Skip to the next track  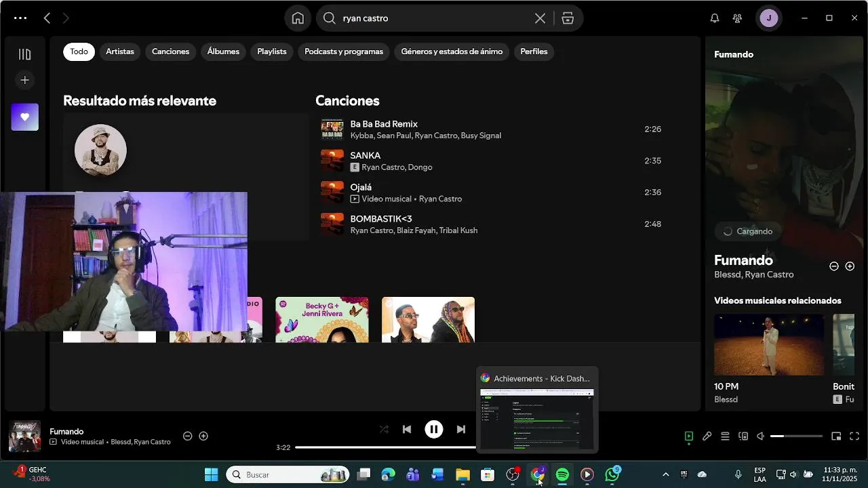[461, 429]
